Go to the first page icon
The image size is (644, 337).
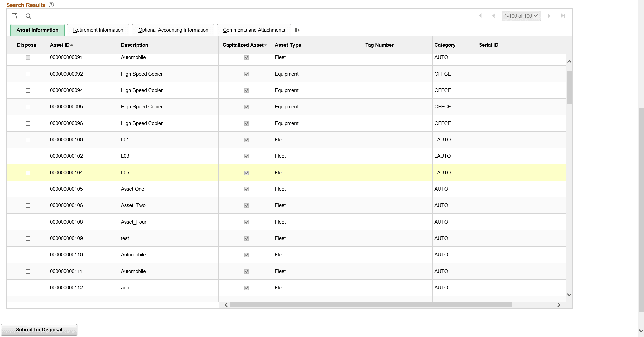[480, 15]
